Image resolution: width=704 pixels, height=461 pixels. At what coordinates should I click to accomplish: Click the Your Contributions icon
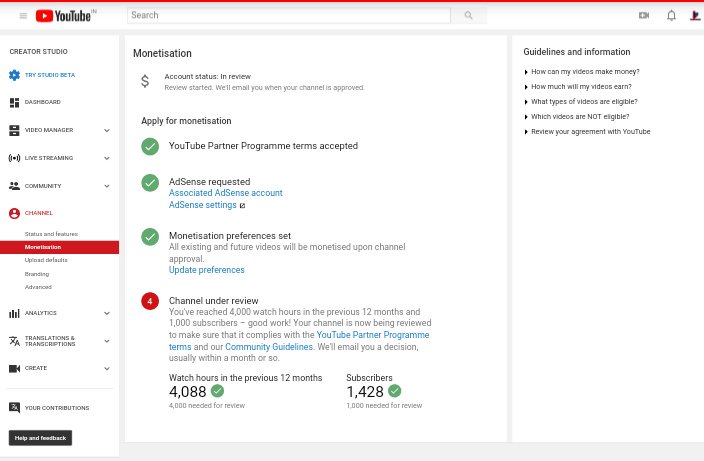click(14, 408)
